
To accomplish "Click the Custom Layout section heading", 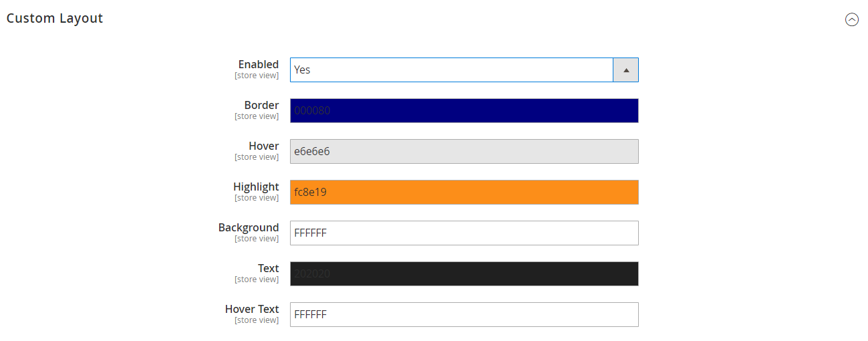I will (55, 19).
